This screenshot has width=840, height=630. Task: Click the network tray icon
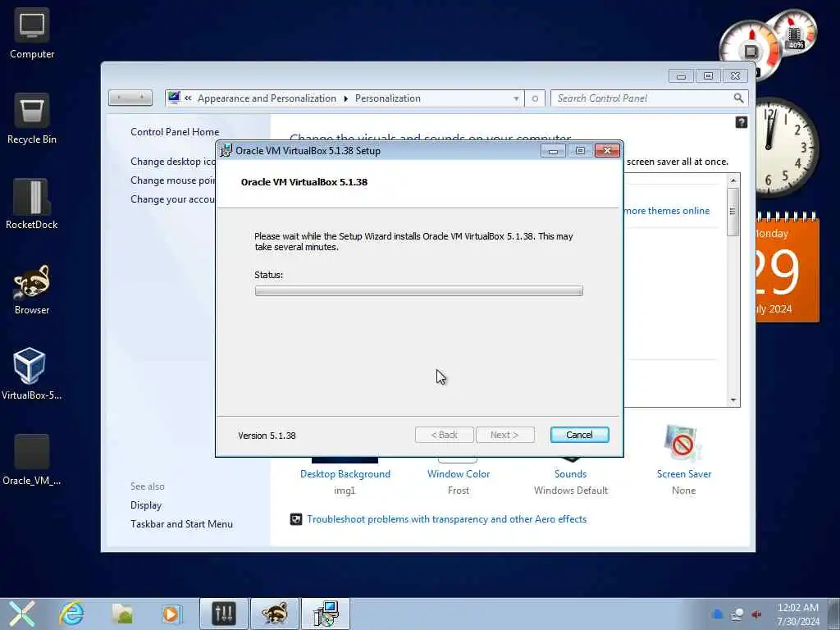[737, 614]
